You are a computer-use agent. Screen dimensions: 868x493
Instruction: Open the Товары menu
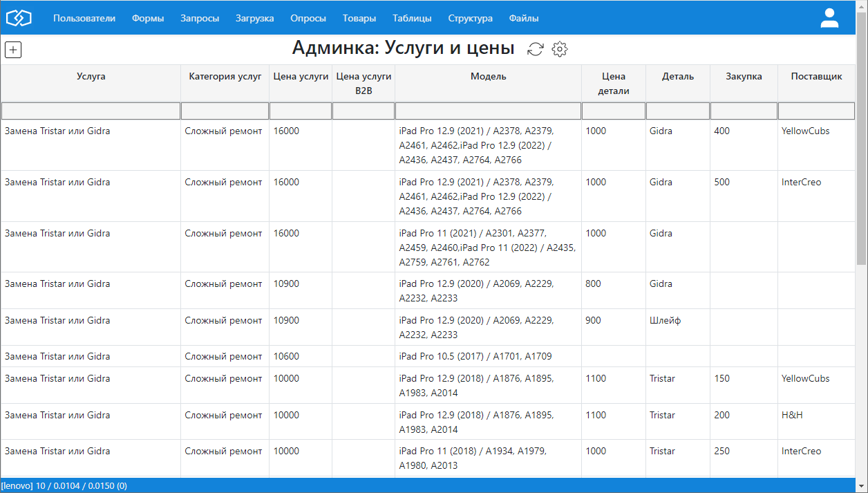click(359, 19)
